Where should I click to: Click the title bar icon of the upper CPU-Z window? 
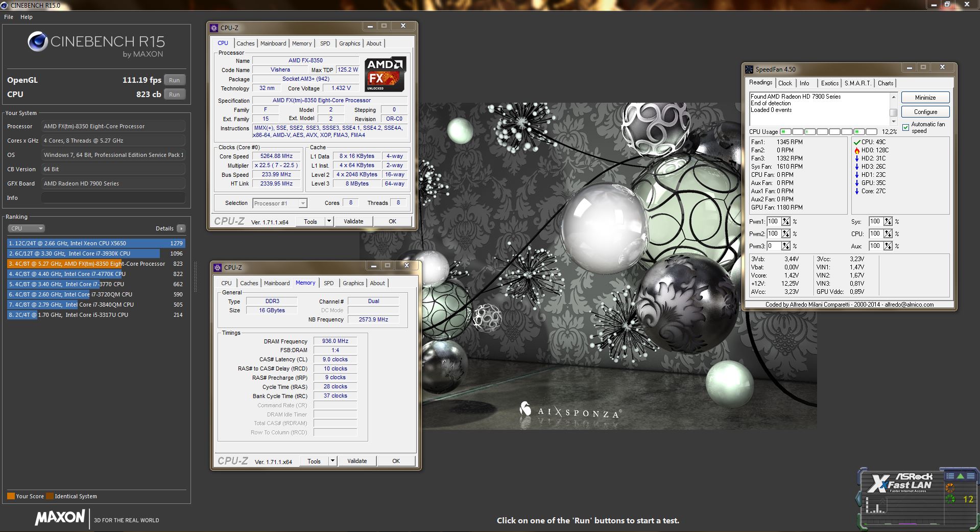(214, 28)
